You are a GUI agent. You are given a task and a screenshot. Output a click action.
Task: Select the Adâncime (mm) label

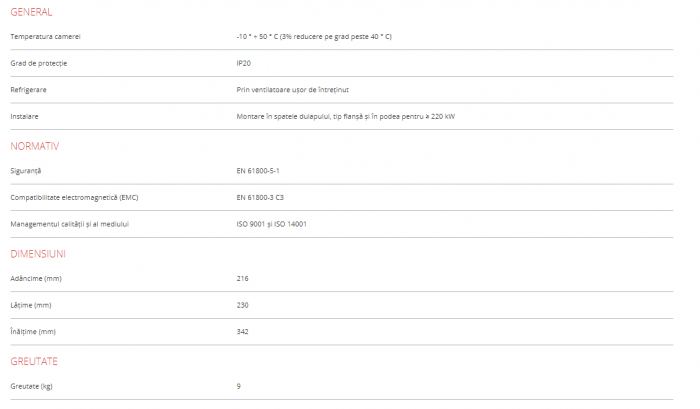pos(36,278)
